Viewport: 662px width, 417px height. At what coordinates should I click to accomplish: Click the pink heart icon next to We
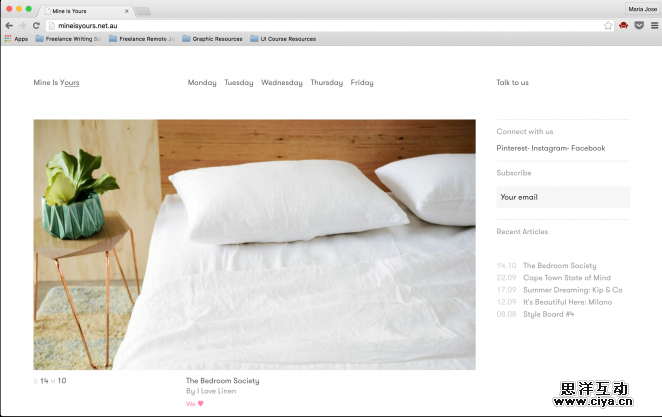click(201, 403)
